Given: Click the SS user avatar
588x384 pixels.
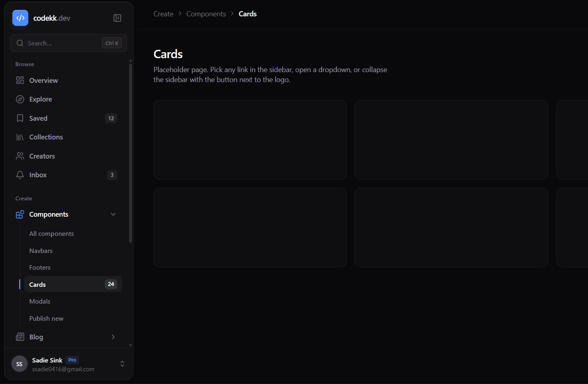Looking at the screenshot, I should (x=20, y=364).
